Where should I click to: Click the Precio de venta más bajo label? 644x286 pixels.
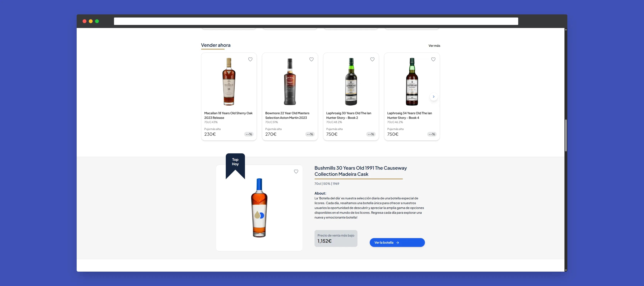pyautogui.click(x=336, y=236)
